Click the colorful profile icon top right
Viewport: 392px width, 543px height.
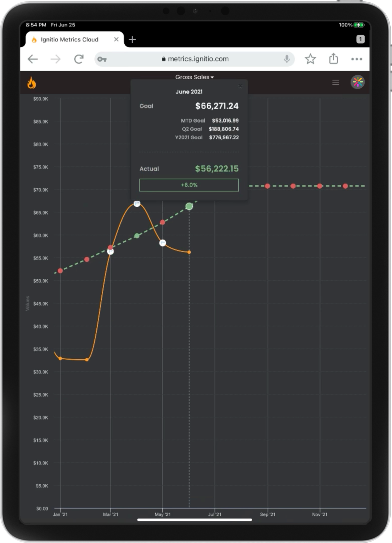[357, 82]
